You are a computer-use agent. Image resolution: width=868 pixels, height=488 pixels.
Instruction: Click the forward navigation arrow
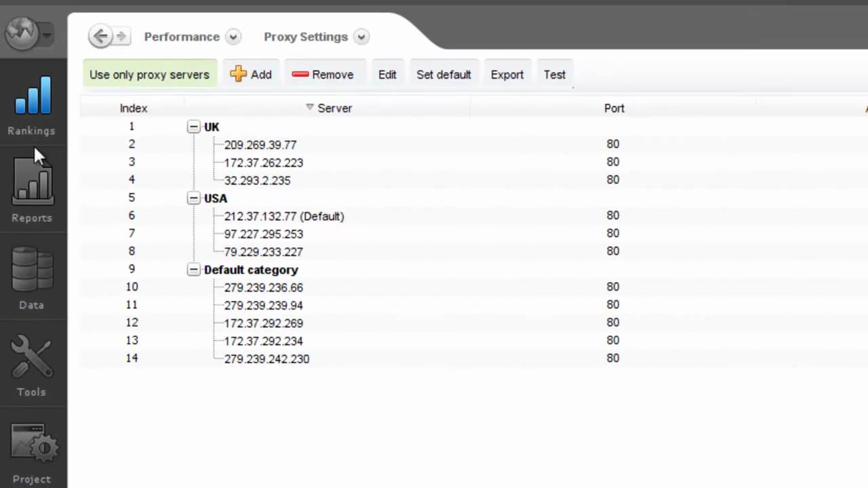(x=121, y=37)
